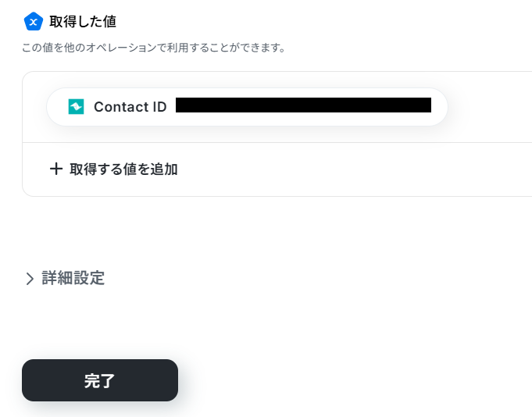Expand the 詳細設定 chevron arrow
The height and width of the screenshot is (417, 532).
pos(30,279)
